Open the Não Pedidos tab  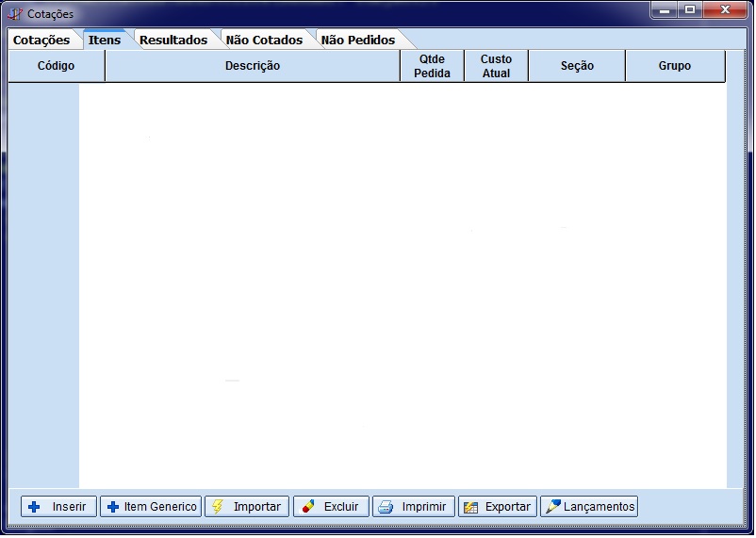[x=358, y=40]
